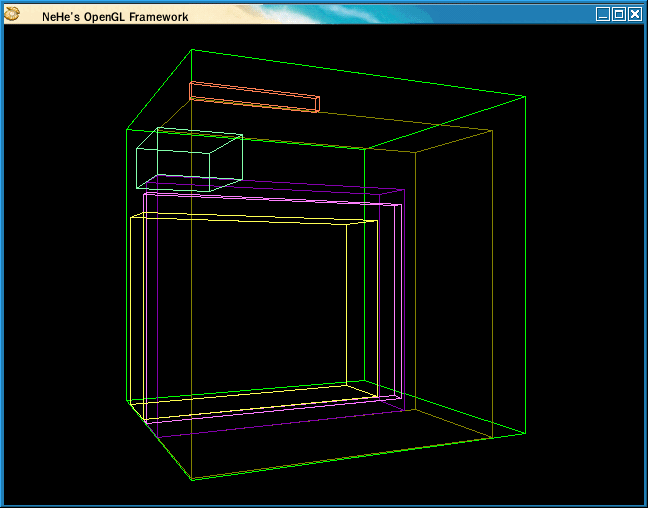The width and height of the screenshot is (648, 508).
Task: Click the application icon in the title bar
Action: click(13, 14)
